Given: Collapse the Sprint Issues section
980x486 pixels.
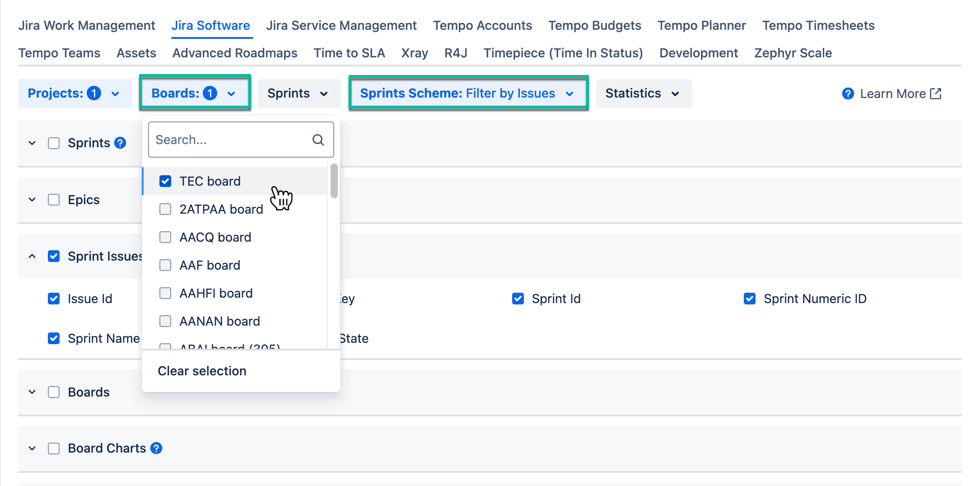Looking at the screenshot, I should (x=32, y=256).
